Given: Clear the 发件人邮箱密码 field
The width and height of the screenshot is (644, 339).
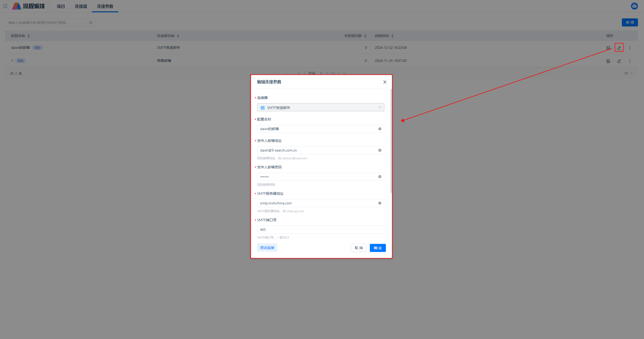Looking at the screenshot, I should [x=380, y=177].
